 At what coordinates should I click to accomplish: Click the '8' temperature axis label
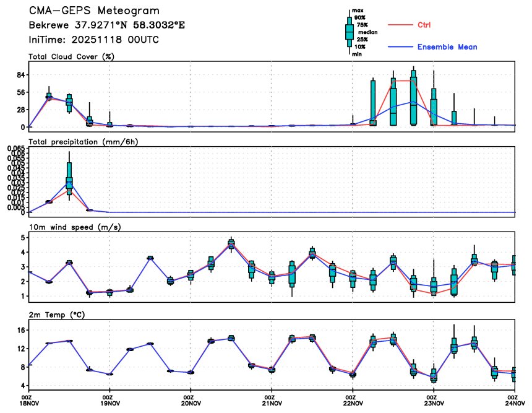[x=23, y=367]
